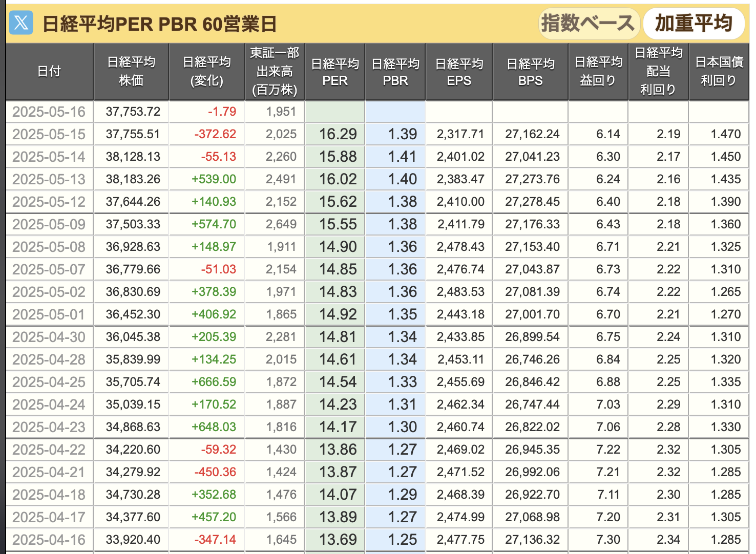Click the date cell 2025-04-28
Viewport: 756px width, 554px height.
click(x=49, y=359)
